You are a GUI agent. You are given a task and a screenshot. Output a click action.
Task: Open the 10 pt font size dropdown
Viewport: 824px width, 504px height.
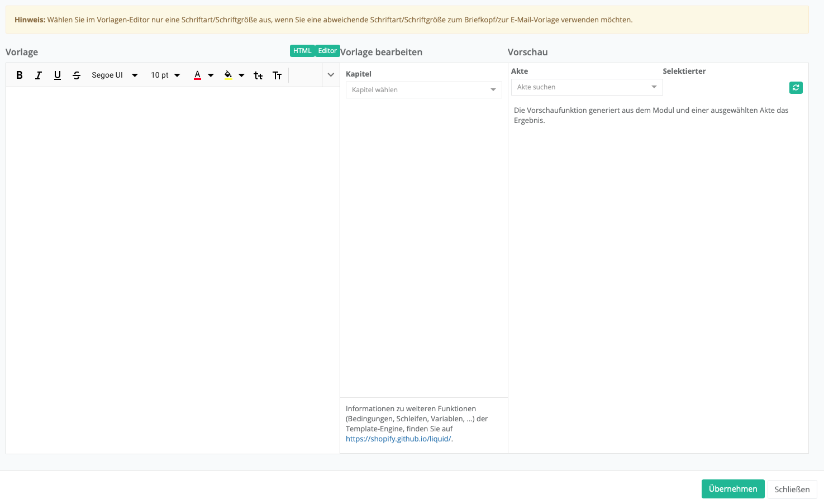pyautogui.click(x=165, y=75)
